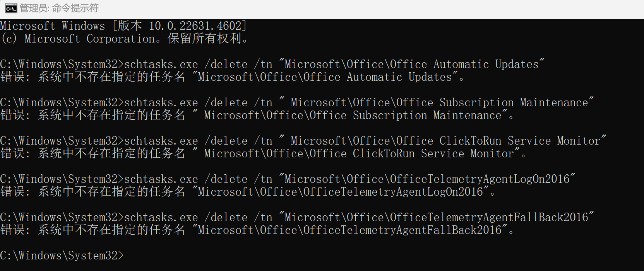Image resolution: width=644 pixels, height=271 pixels.
Task: Click the error line for Office Subscription Maintenance
Action: [x=257, y=115]
